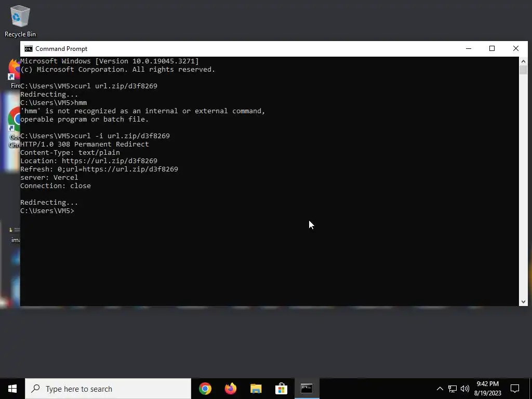Screen dimensions: 532x399
Task: Close the Command Prompt window
Action: click(516, 48)
